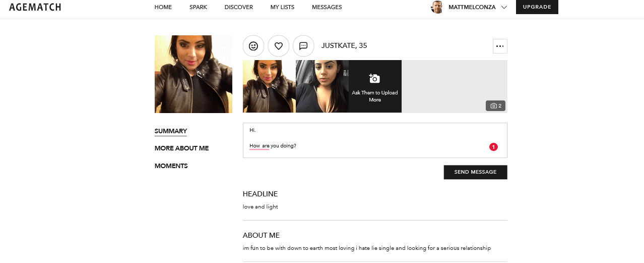The width and height of the screenshot is (644, 263).
Task: Open the MATTMELCONZA username menu
Action: tap(472, 7)
